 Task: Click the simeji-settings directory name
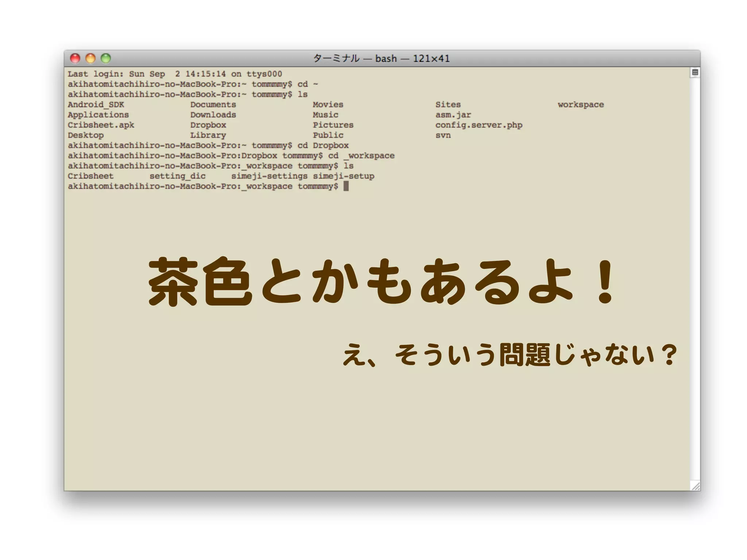coord(269,176)
